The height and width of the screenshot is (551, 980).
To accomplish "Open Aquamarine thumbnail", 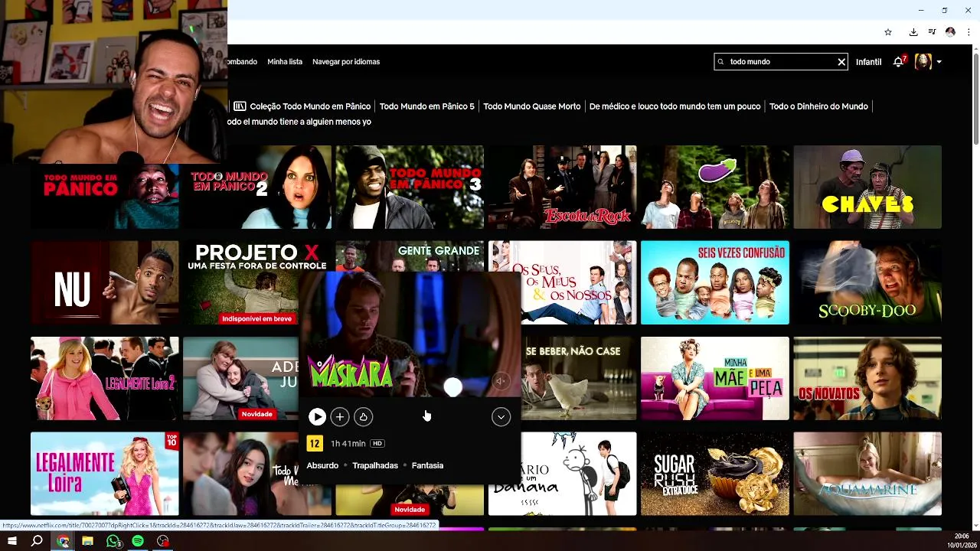I will click(867, 474).
